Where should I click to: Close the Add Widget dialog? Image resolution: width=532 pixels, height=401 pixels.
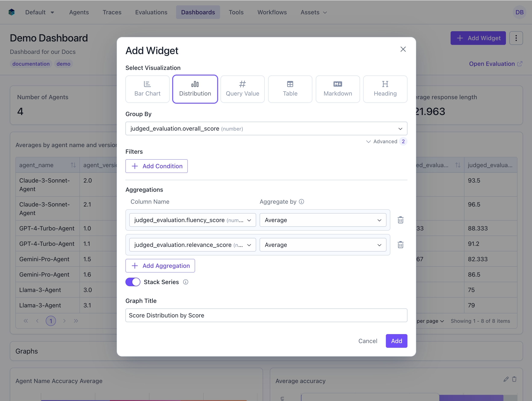(403, 49)
